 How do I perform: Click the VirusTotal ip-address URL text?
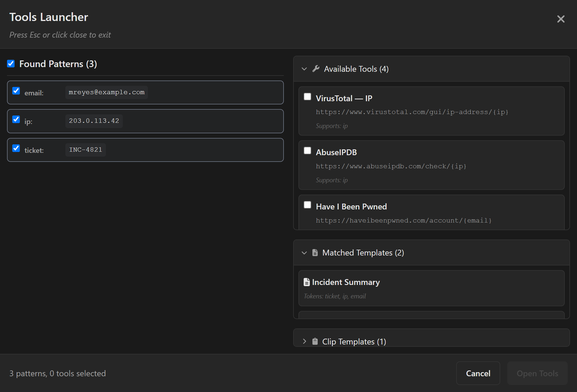click(412, 112)
